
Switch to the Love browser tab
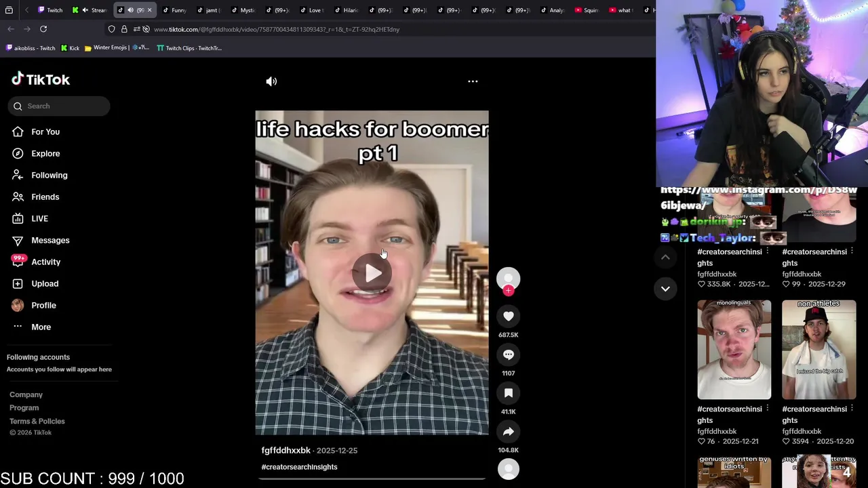pyautogui.click(x=312, y=10)
